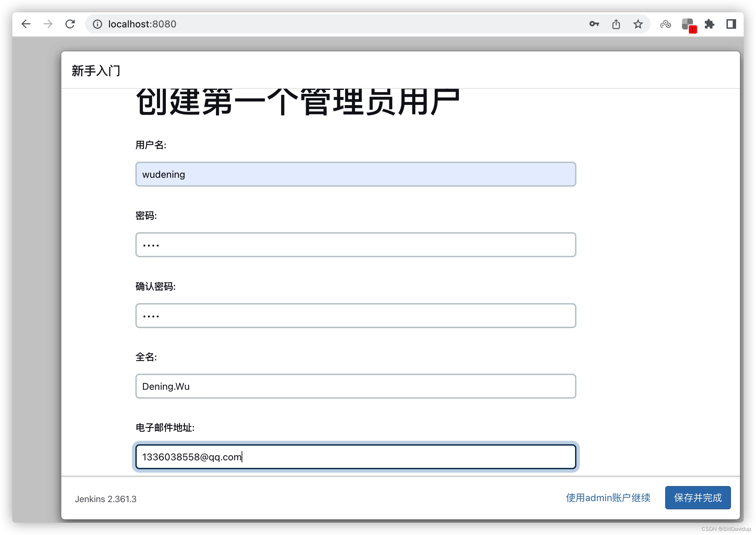Click the email field with 1336038558@qq.com
Viewport: 756px width, 535px height.
click(x=356, y=457)
